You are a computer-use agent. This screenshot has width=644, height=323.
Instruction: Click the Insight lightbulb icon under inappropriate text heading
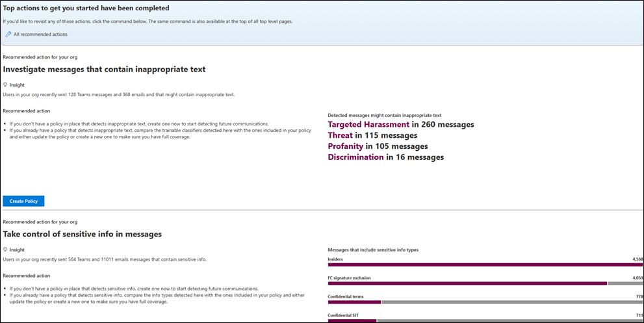pos(5,84)
